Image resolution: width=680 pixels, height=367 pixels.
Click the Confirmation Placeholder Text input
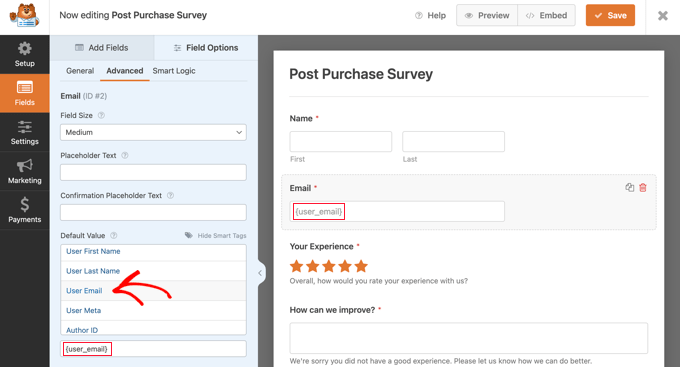click(x=153, y=213)
